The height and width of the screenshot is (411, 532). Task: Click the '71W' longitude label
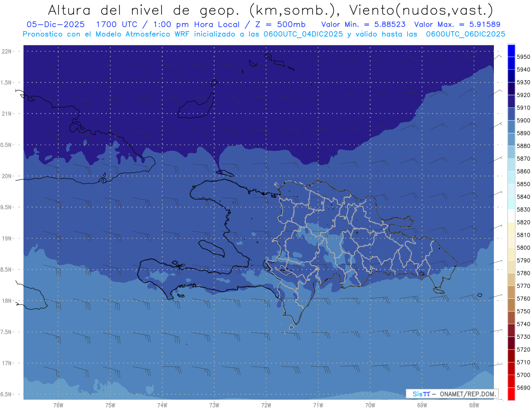pyautogui.click(x=318, y=405)
